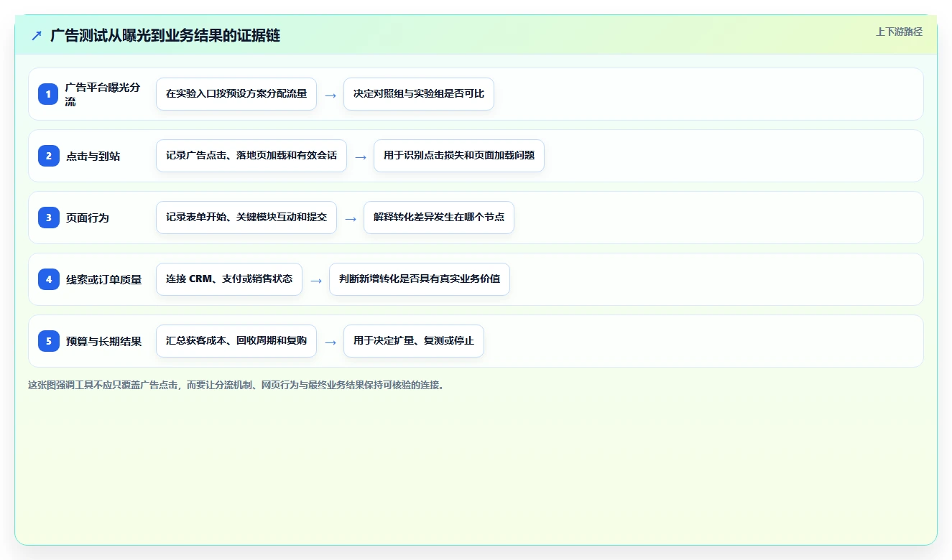Click the footnote starting with 这张图强调工具
The width and height of the screenshot is (952, 560).
click(x=236, y=385)
